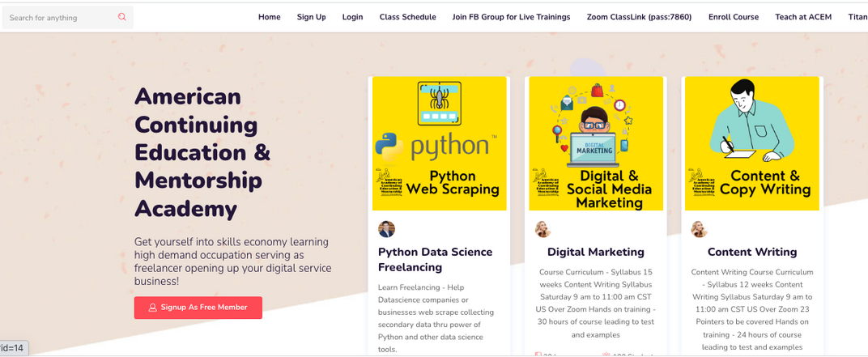Select Enroll Course in navigation
Screen dimensions: 868x357
[734, 17]
